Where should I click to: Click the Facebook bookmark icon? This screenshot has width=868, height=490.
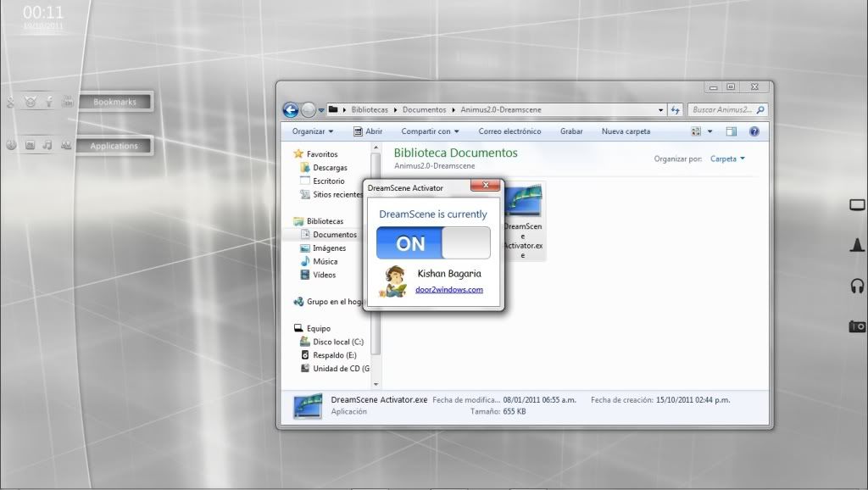[49, 102]
